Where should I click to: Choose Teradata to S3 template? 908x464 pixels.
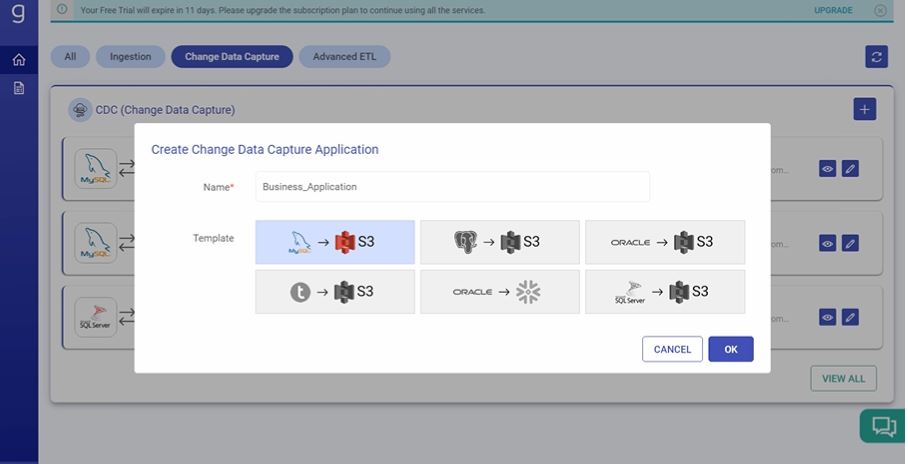coord(335,292)
